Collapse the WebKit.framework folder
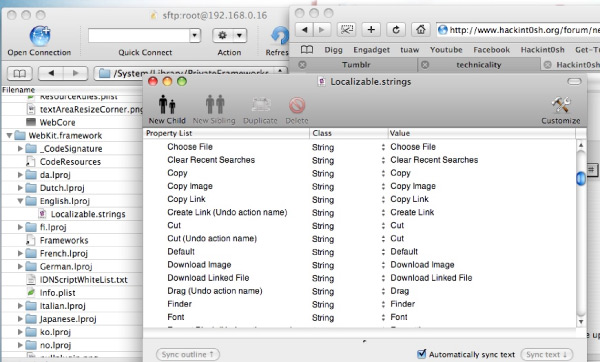The height and width of the screenshot is (362, 600). pos(9,135)
